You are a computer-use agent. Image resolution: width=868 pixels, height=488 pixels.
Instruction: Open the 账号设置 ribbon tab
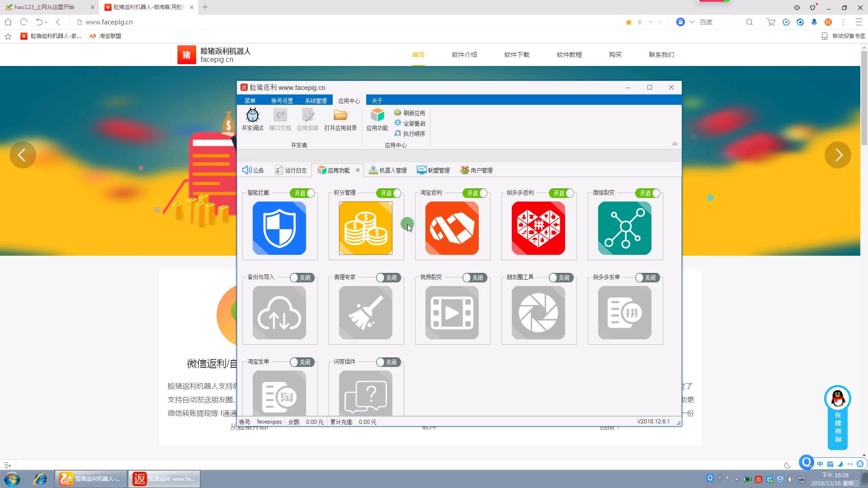tap(282, 100)
